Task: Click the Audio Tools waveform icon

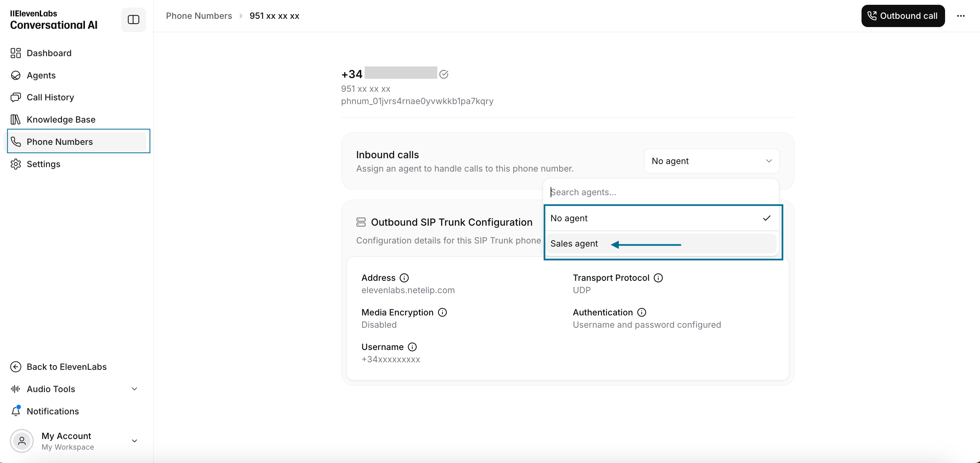Action: click(16, 389)
